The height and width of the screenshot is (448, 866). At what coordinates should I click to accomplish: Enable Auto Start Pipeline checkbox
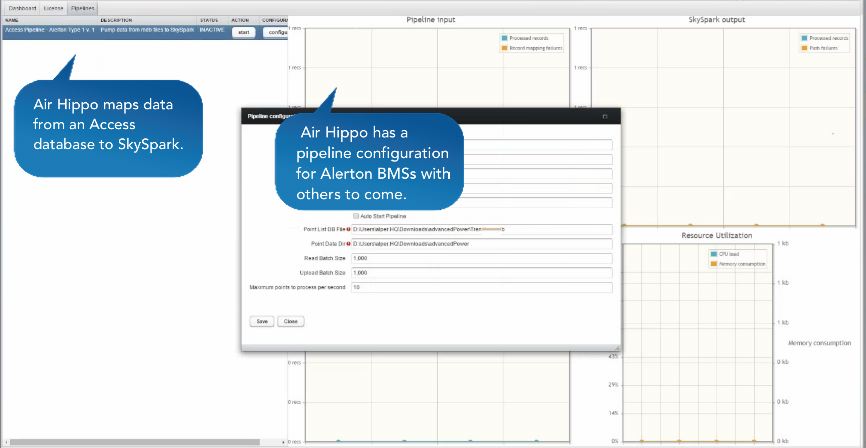(356, 216)
